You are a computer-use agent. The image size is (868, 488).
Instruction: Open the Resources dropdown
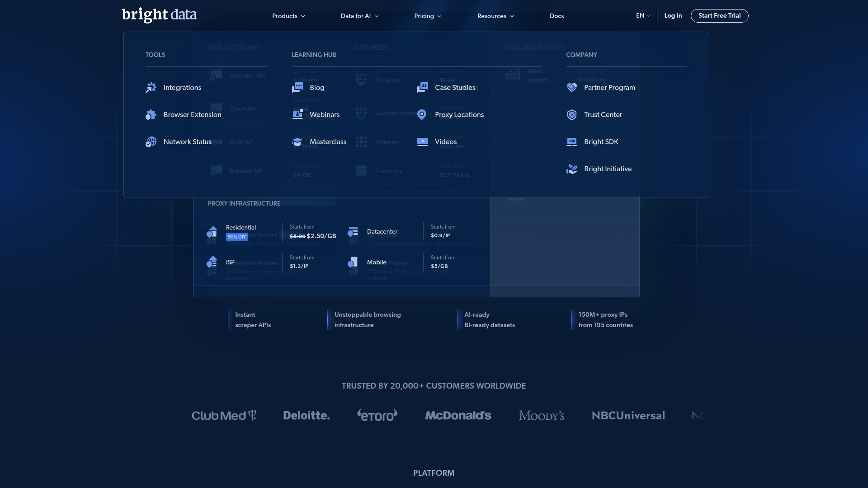pyautogui.click(x=495, y=16)
